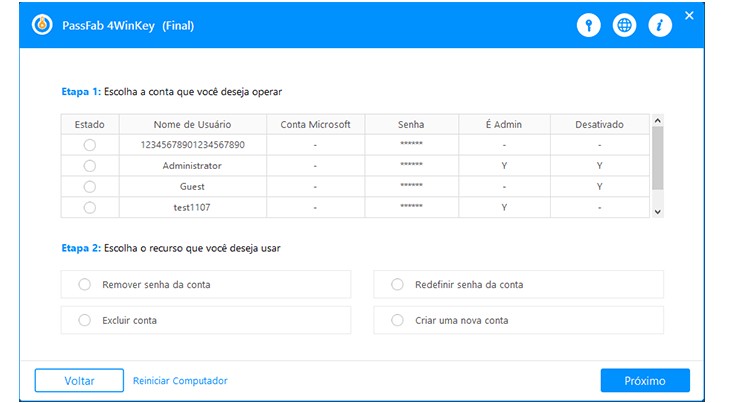Select the Guest account radio button
The width and height of the screenshot is (729, 403).
(90, 186)
